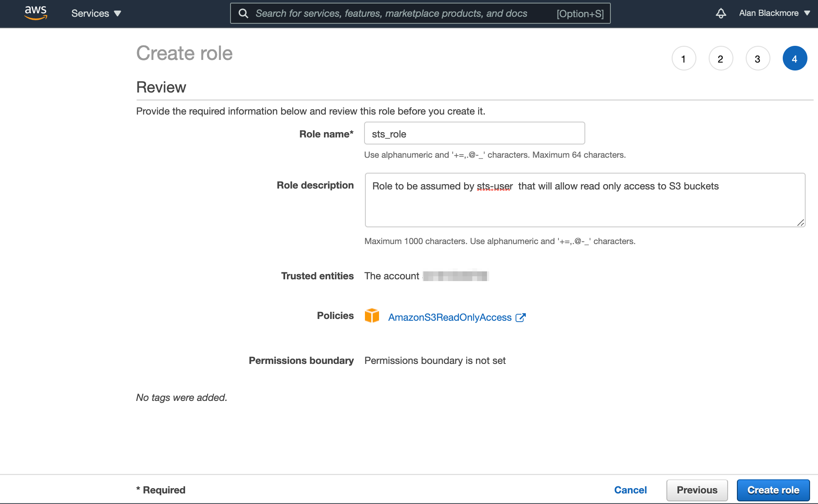
Task: Open policy in new tab via external link icon
Action: tap(521, 317)
